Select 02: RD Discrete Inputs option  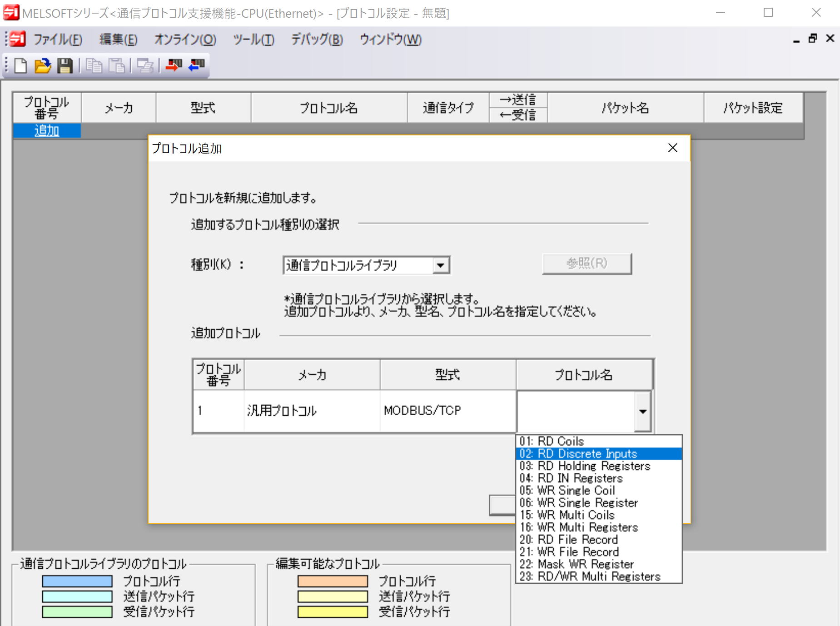599,453
